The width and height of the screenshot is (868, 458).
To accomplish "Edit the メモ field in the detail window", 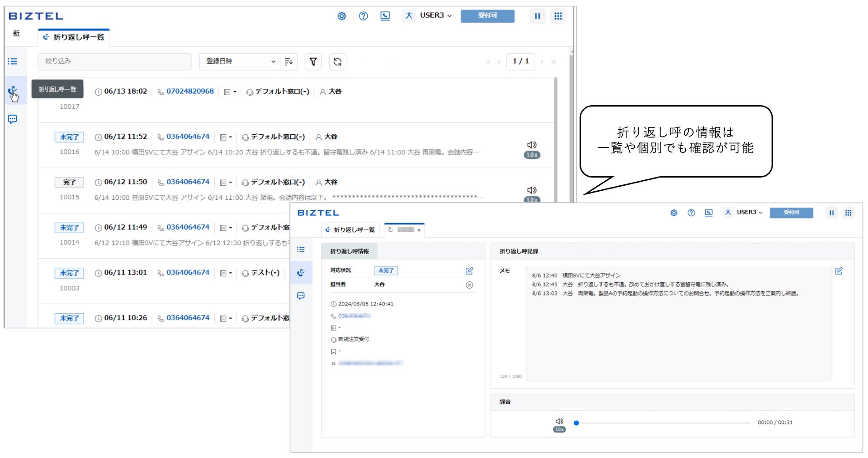I will pos(839,271).
